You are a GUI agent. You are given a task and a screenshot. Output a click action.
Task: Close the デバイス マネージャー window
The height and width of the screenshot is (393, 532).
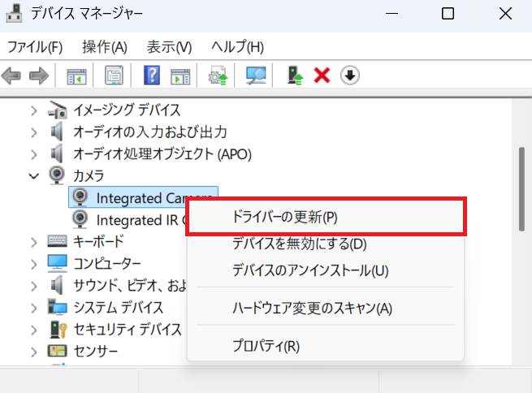click(x=505, y=14)
